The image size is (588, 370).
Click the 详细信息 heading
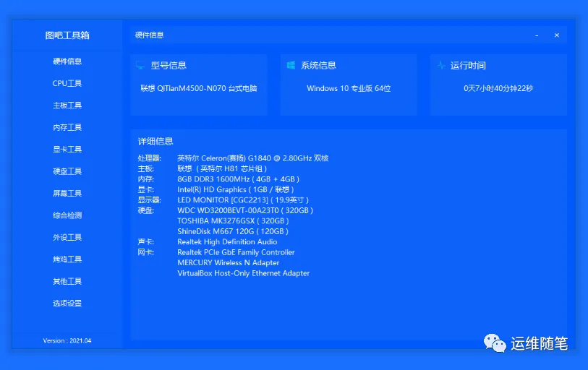pyautogui.click(x=155, y=142)
